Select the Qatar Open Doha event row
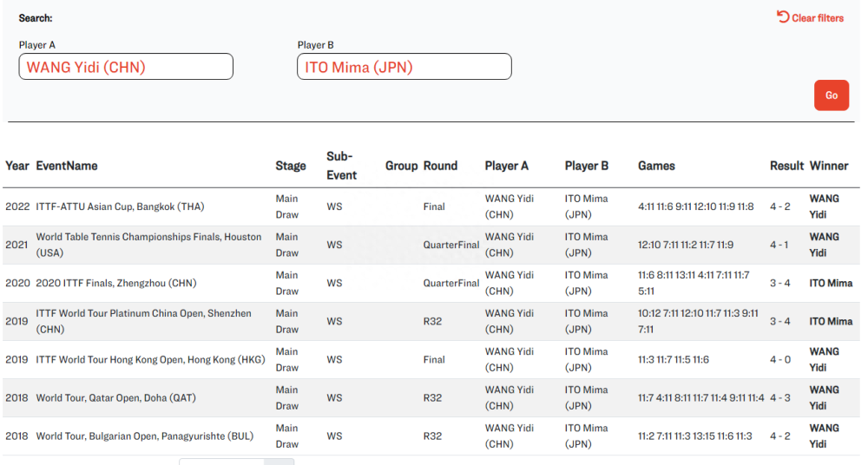Screen dimensions: 868x465 coord(431,397)
